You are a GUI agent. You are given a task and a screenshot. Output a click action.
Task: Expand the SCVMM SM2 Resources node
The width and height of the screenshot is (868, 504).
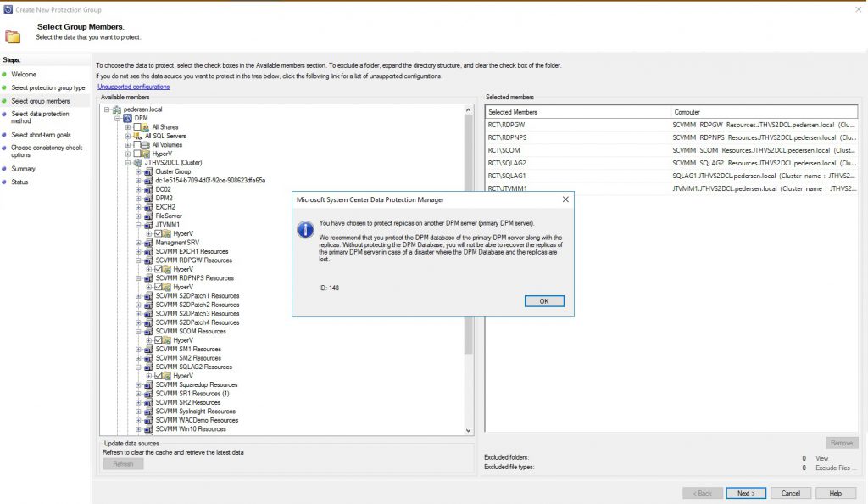coord(138,358)
